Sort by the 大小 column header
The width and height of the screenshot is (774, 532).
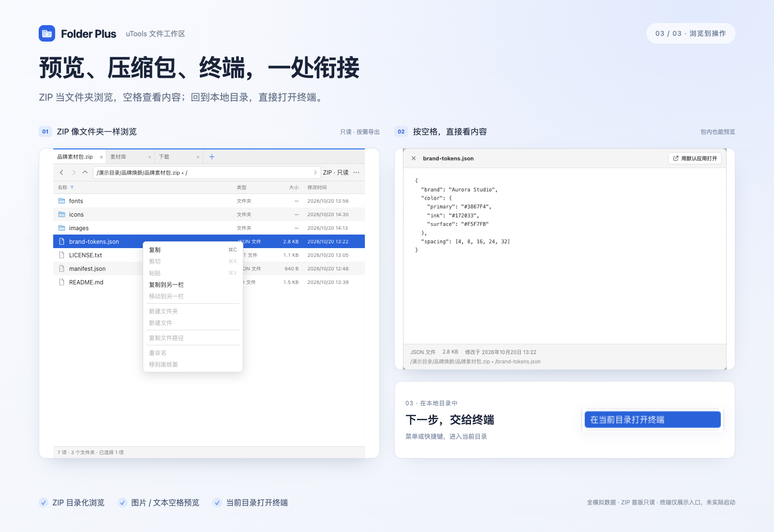click(294, 187)
